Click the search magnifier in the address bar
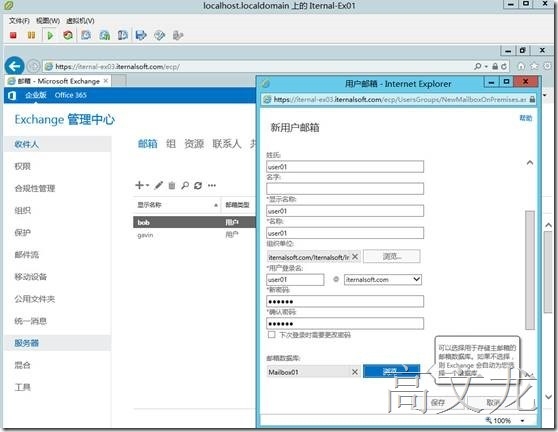558x432 pixels. pyautogui.click(x=478, y=66)
